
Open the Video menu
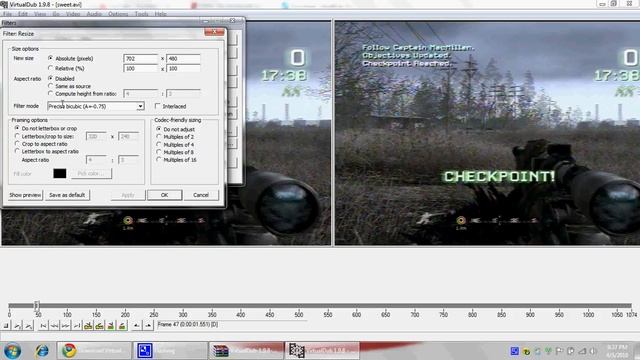(73, 14)
